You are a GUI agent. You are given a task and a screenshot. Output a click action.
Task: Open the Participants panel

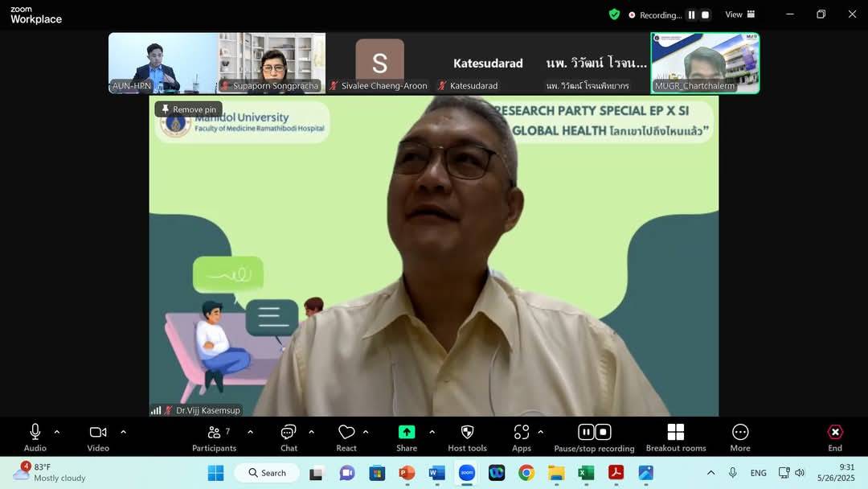214,433
